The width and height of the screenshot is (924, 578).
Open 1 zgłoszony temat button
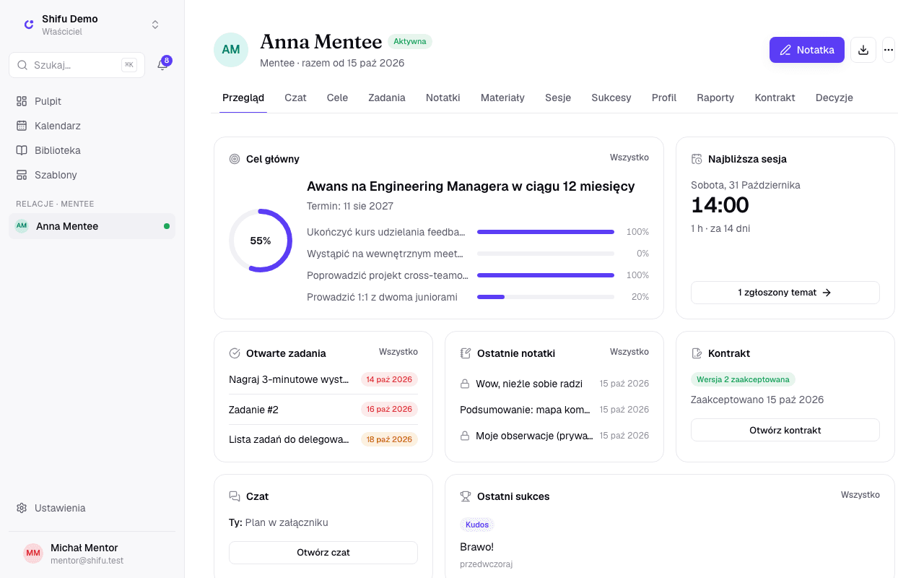[785, 293]
